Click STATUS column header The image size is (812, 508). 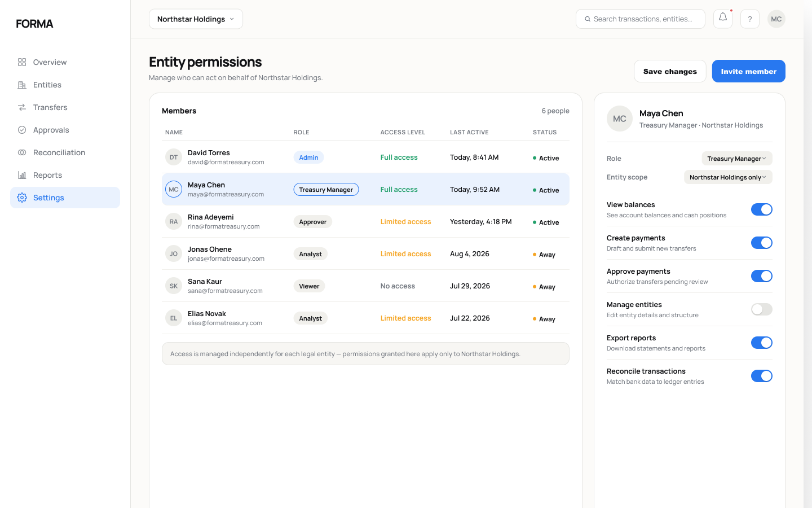(x=545, y=132)
